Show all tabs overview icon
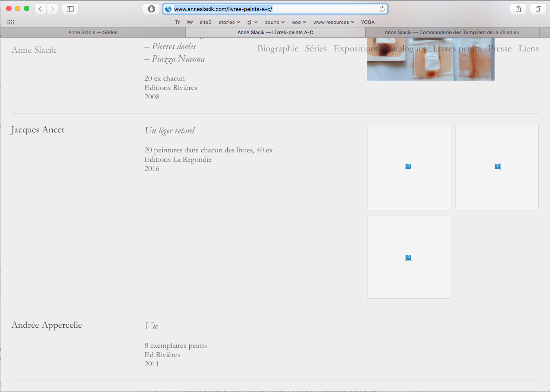This screenshot has height=392, width=550. click(x=538, y=9)
